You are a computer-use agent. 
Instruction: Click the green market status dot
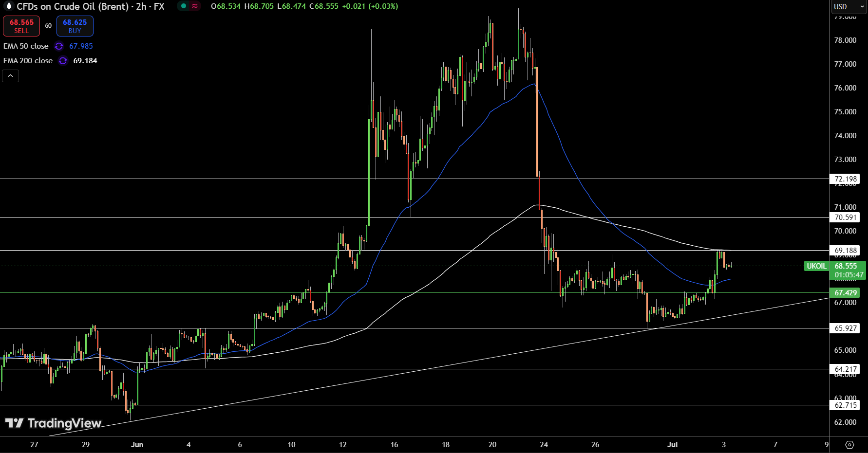pyautogui.click(x=183, y=6)
